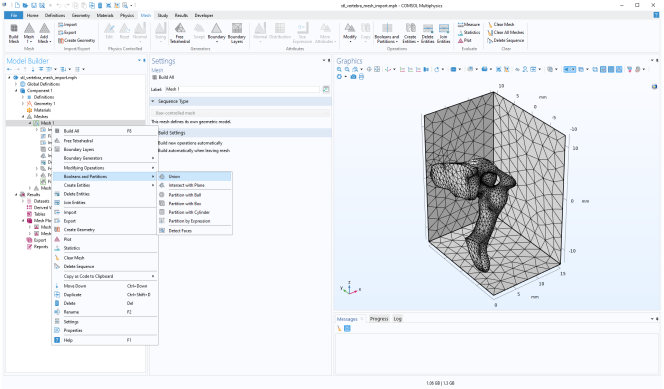Expand the Geometry 1 tree node
This screenshot has width=664, height=389.
[x=23, y=104]
